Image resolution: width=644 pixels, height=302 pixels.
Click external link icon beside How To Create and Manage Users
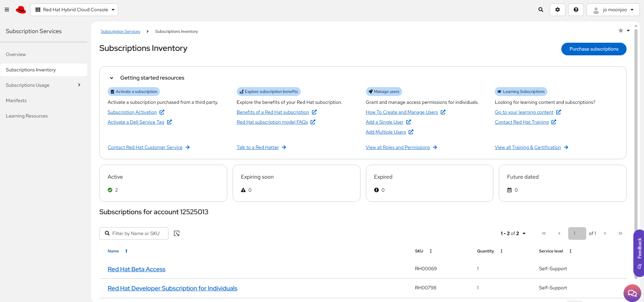click(443, 112)
